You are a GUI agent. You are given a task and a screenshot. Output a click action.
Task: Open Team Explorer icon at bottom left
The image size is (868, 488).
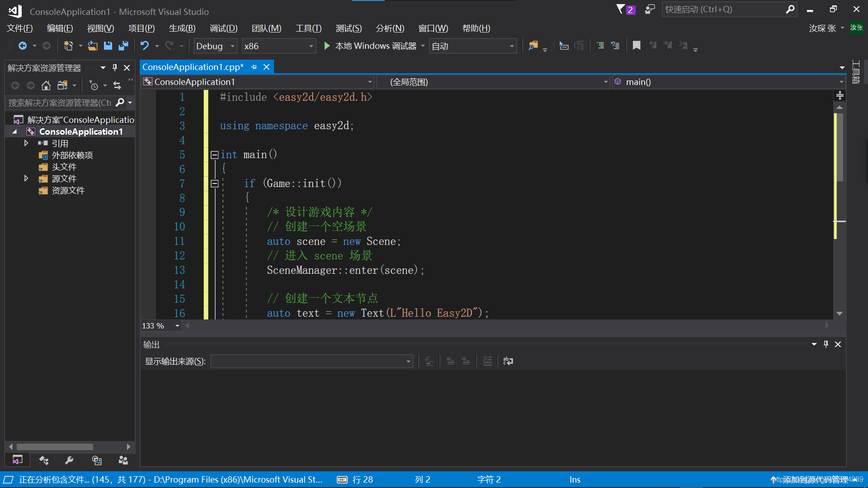(x=44, y=460)
